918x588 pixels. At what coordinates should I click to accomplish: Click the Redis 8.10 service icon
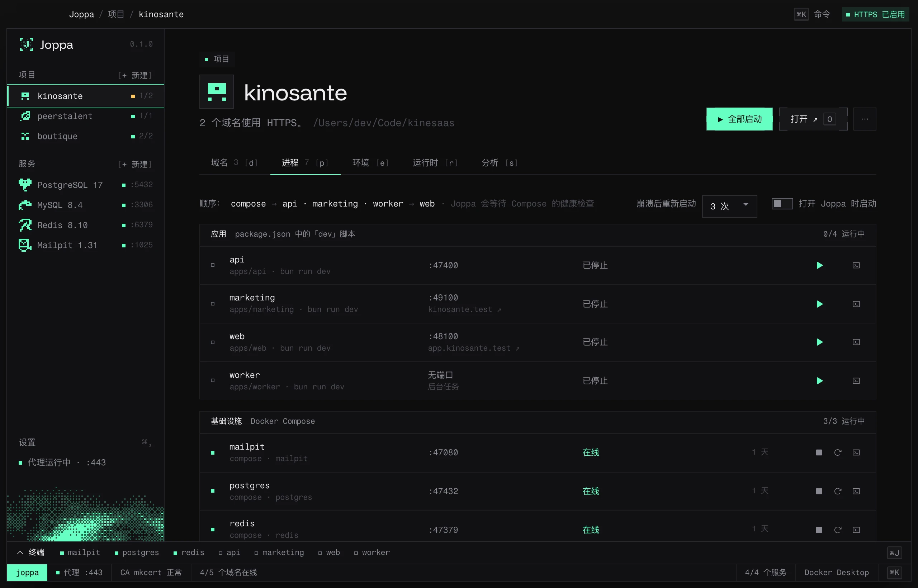coord(25,225)
